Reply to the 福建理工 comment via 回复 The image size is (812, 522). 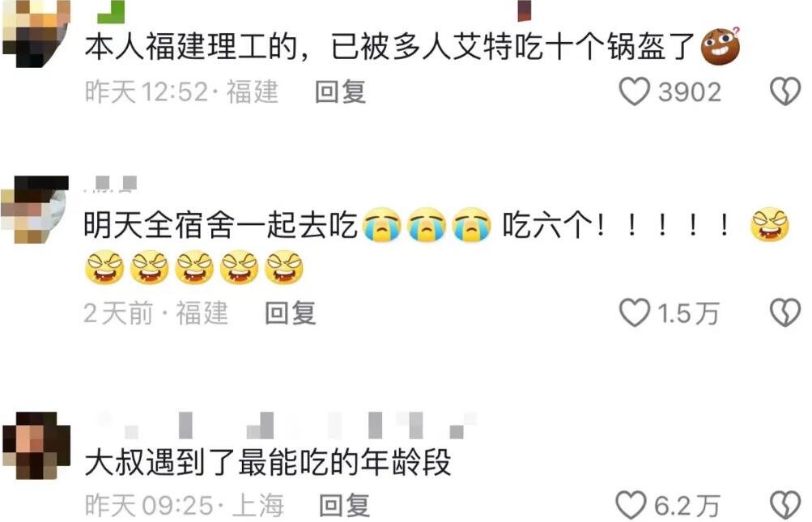(340, 92)
